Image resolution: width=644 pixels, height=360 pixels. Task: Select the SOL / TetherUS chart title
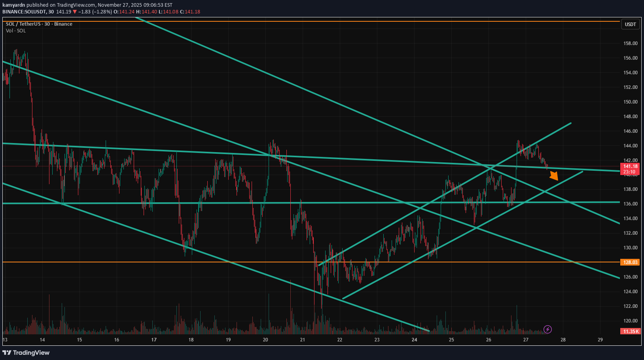click(39, 24)
